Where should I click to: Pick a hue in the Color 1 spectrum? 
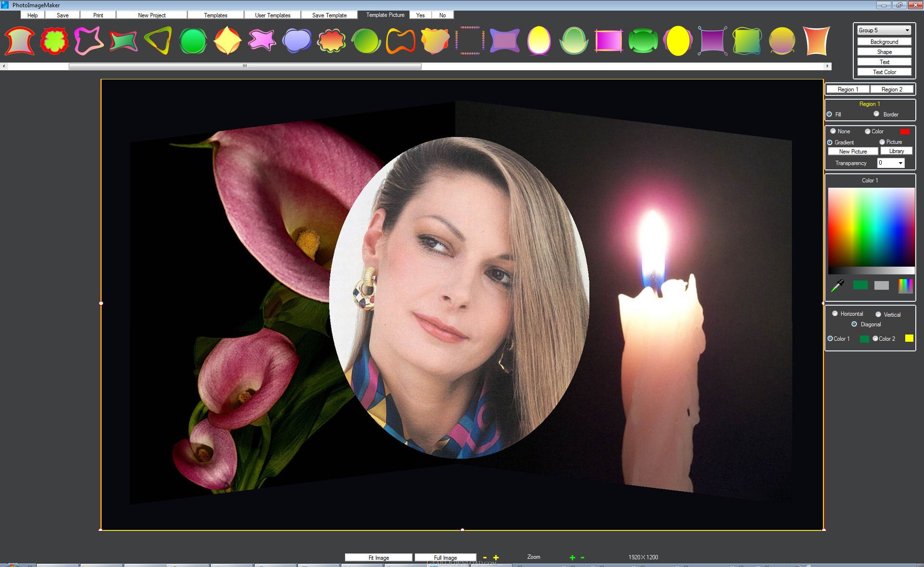[x=871, y=227]
